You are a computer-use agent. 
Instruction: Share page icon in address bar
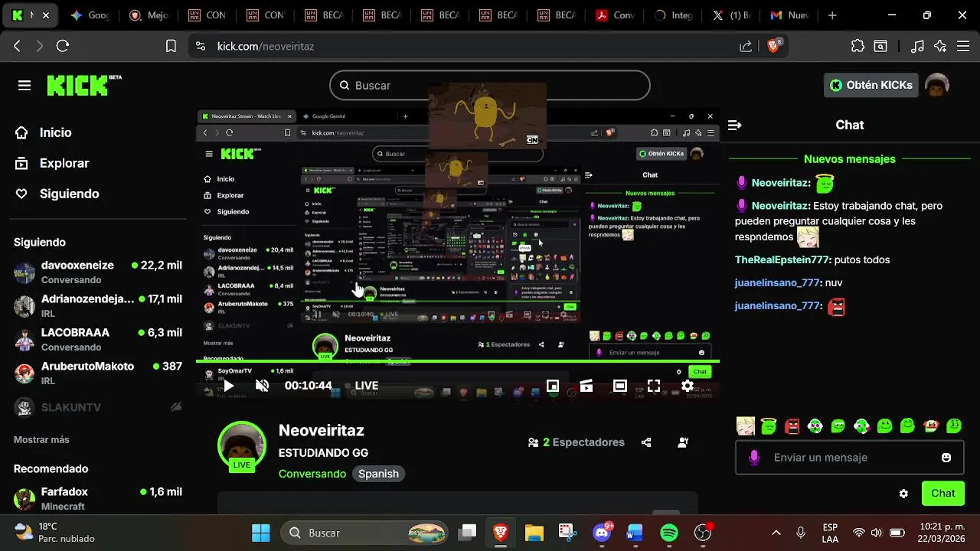(746, 46)
